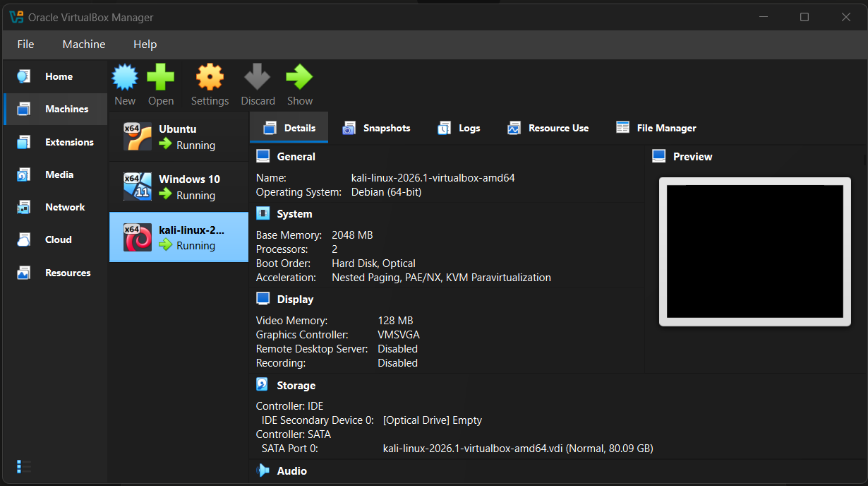Open the Help menu
Viewport: 868px width, 486px height.
pyautogui.click(x=145, y=44)
